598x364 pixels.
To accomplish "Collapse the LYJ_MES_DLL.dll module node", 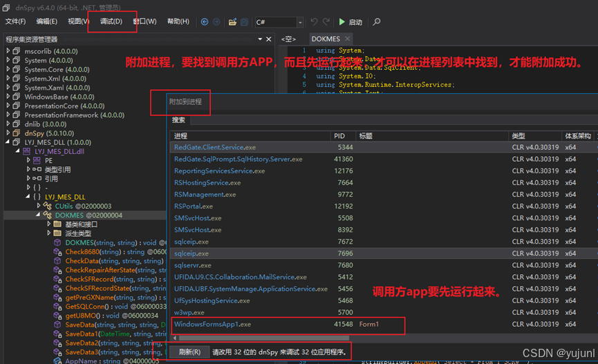I will click(x=17, y=151).
